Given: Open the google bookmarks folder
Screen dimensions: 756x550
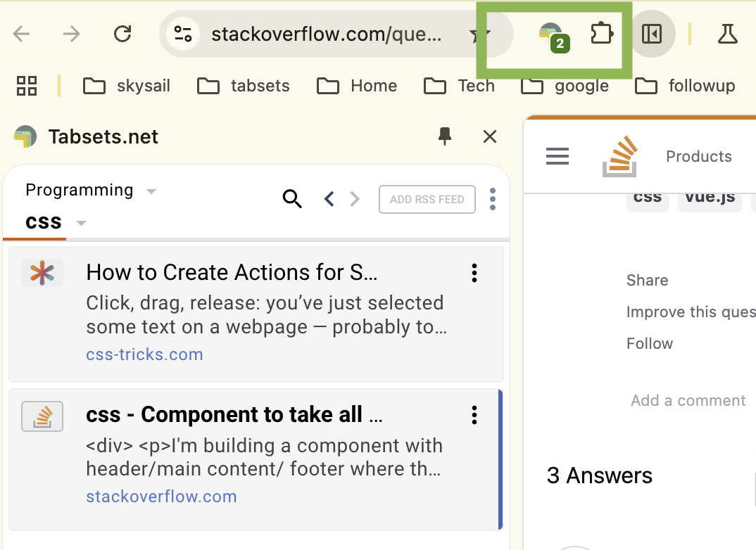Looking at the screenshot, I should tap(565, 86).
